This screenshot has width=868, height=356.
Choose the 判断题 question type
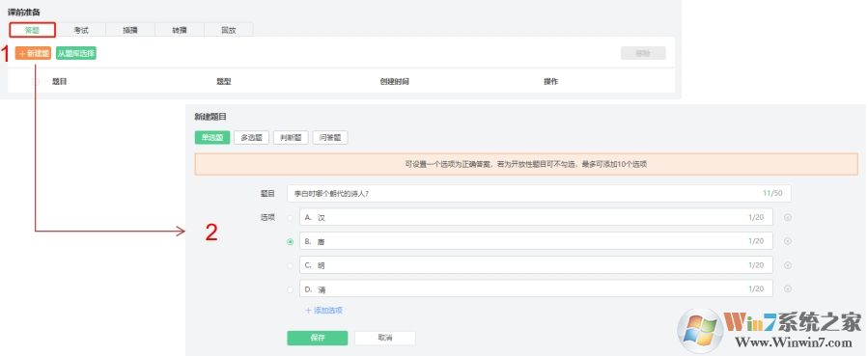click(291, 138)
